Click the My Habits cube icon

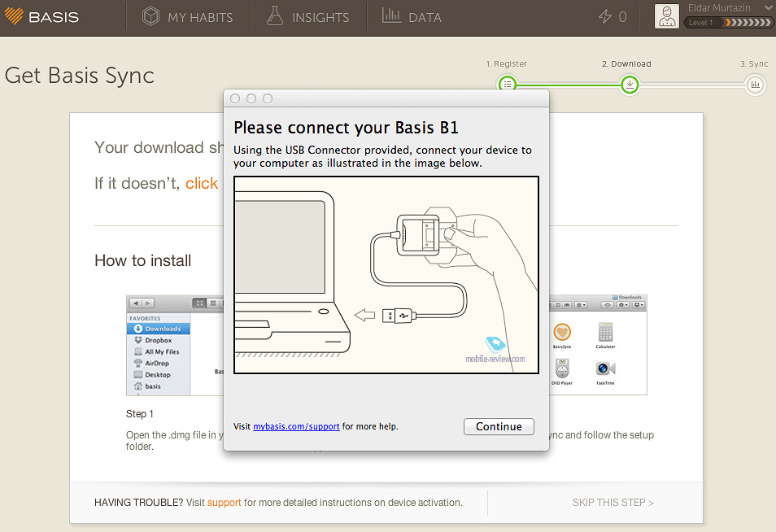click(150, 16)
